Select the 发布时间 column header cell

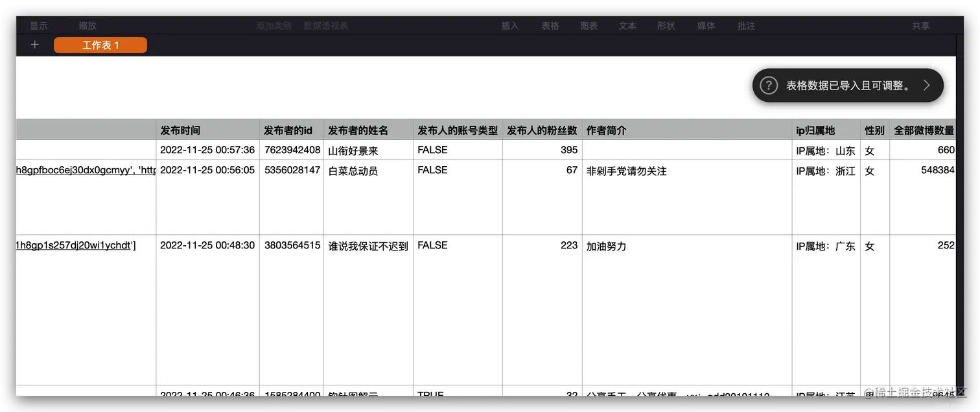[207, 130]
